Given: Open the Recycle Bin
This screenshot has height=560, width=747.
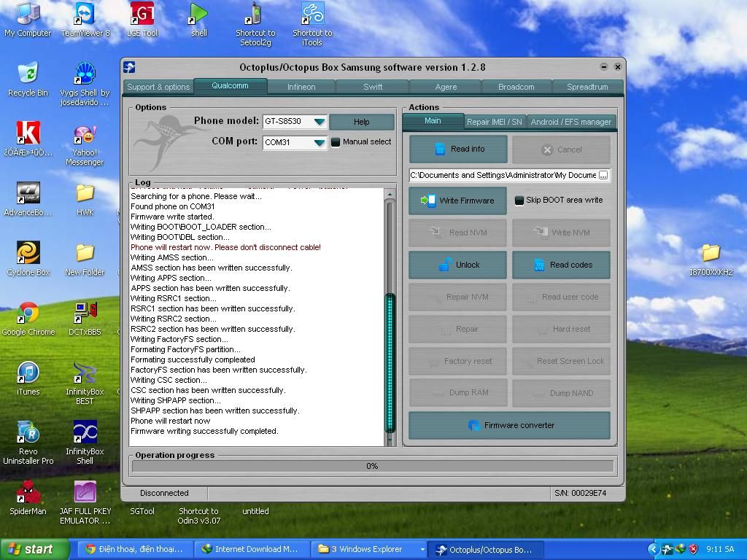Looking at the screenshot, I should point(28,79).
